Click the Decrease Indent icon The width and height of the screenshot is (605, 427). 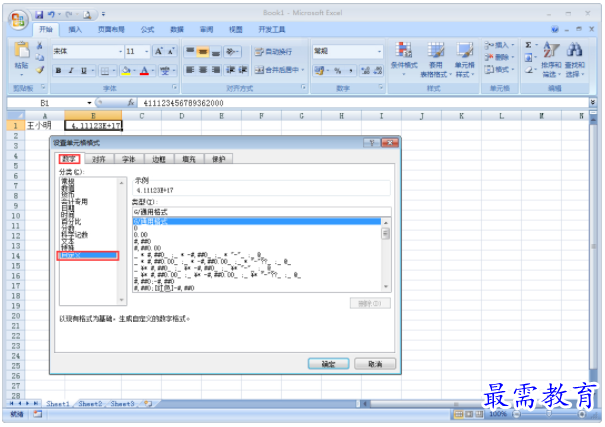[230, 70]
